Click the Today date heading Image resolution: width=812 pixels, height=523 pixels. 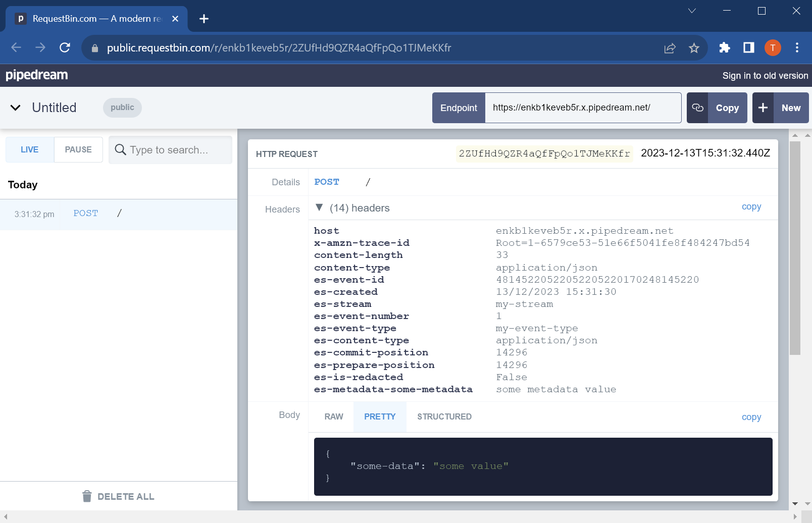23,185
